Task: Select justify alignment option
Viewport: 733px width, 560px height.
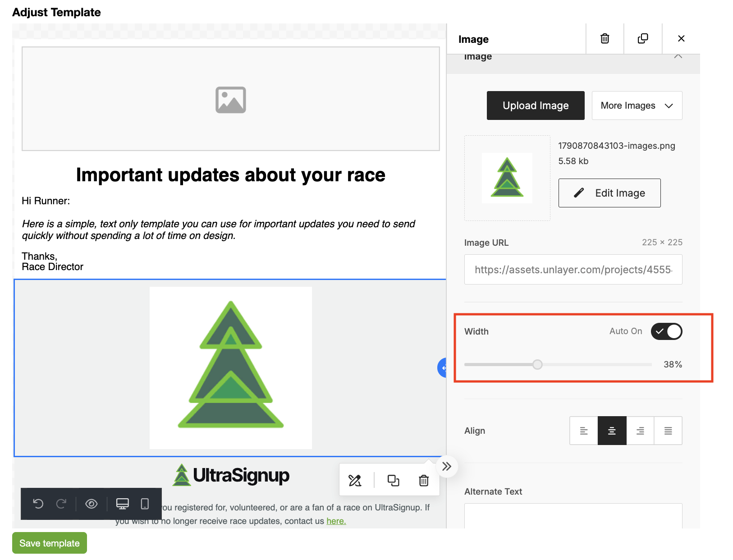Action: pos(668,431)
